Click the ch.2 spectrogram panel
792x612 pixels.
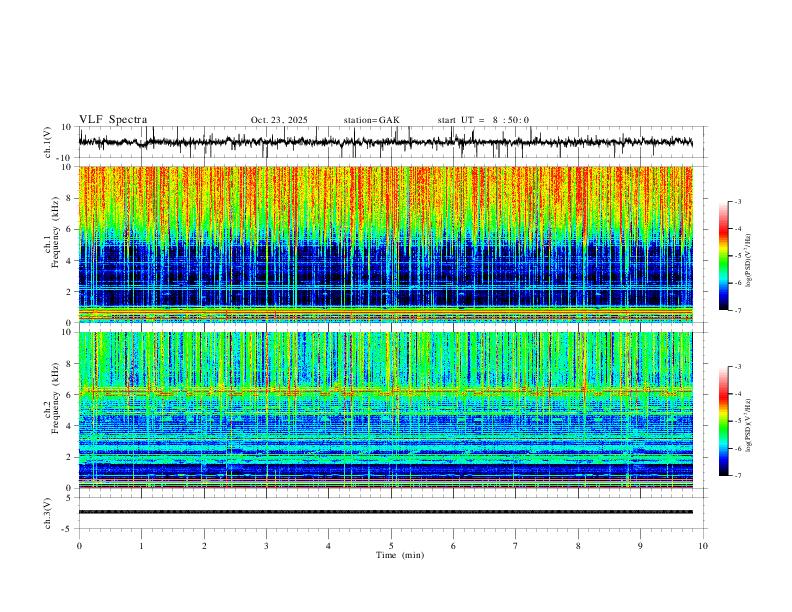[385, 410]
